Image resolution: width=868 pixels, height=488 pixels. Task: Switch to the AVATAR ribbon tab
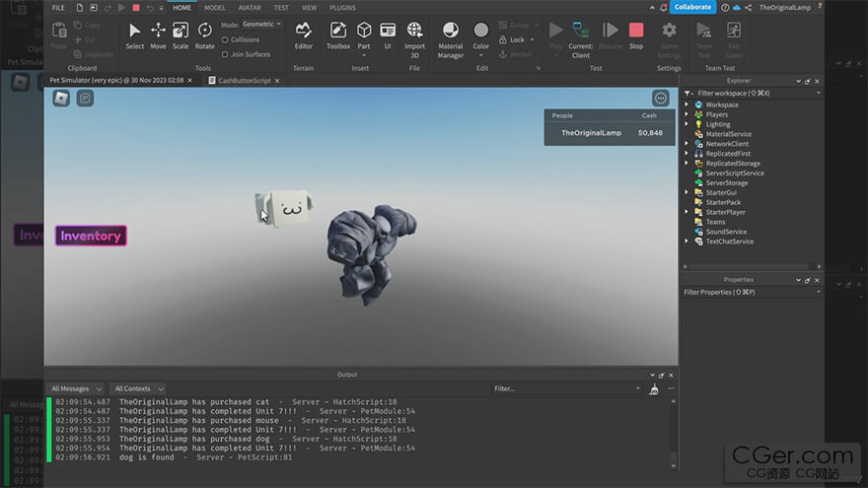(250, 8)
